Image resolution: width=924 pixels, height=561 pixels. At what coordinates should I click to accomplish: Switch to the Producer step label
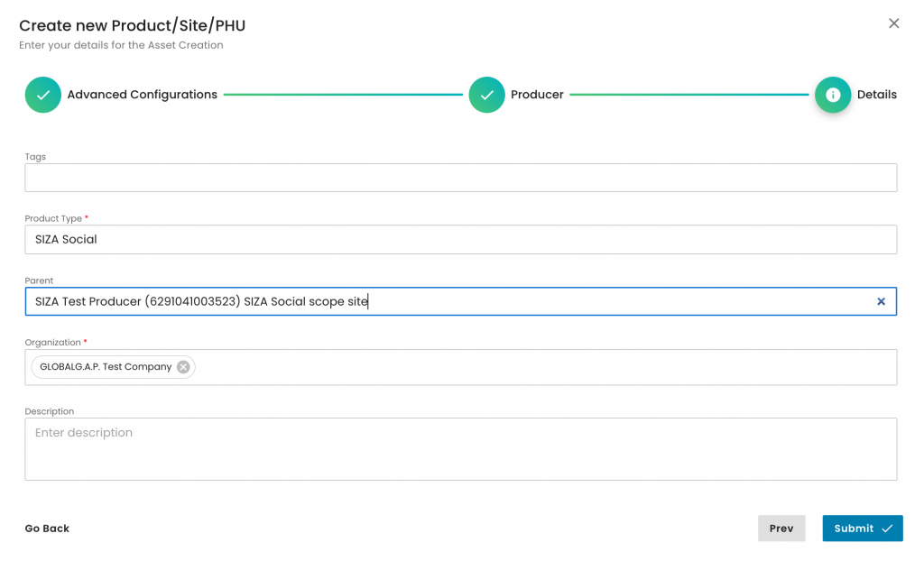point(537,95)
